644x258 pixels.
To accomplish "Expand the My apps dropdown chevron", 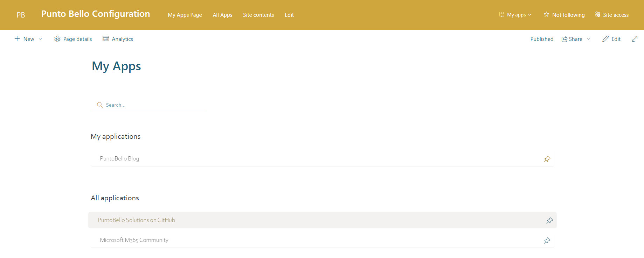I will pos(529,15).
